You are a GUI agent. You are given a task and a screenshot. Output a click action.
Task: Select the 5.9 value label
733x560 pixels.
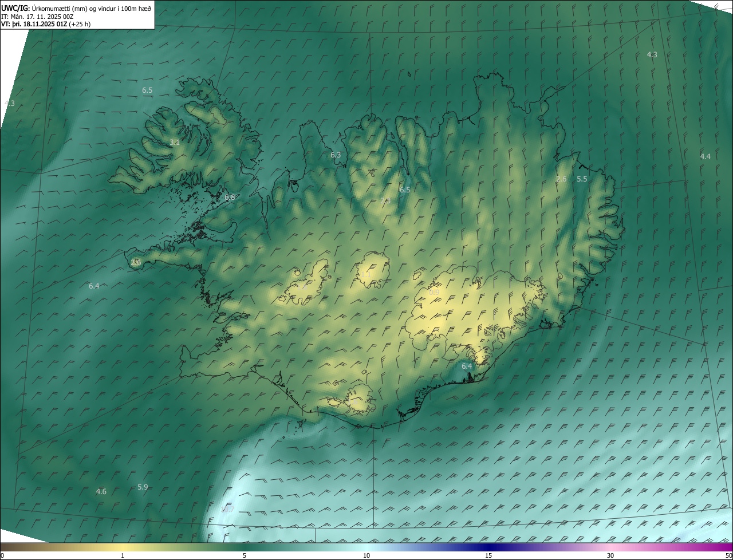[143, 487]
